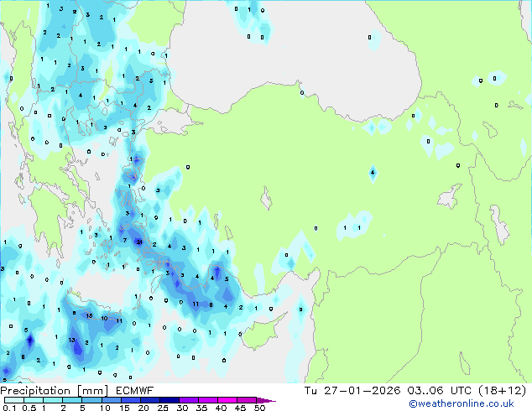Click the '50' legend scale label
This screenshot has height=411, width=532.
[259, 408]
